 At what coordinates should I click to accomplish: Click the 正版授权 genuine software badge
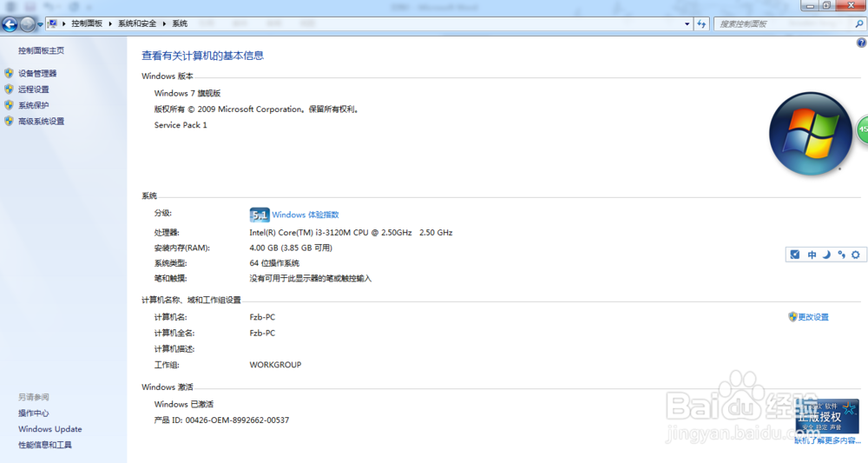(826, 416)
